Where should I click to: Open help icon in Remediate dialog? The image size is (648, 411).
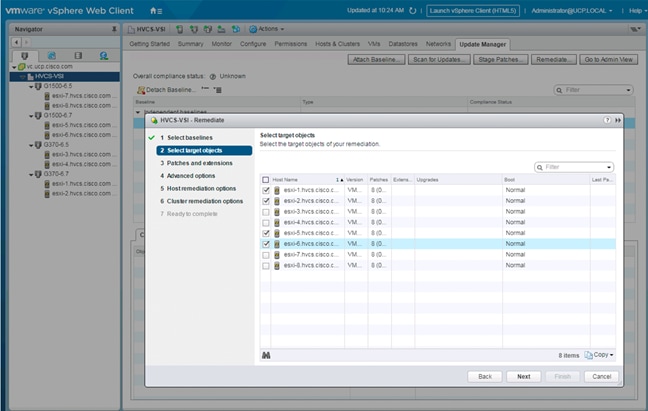[607, 120]
